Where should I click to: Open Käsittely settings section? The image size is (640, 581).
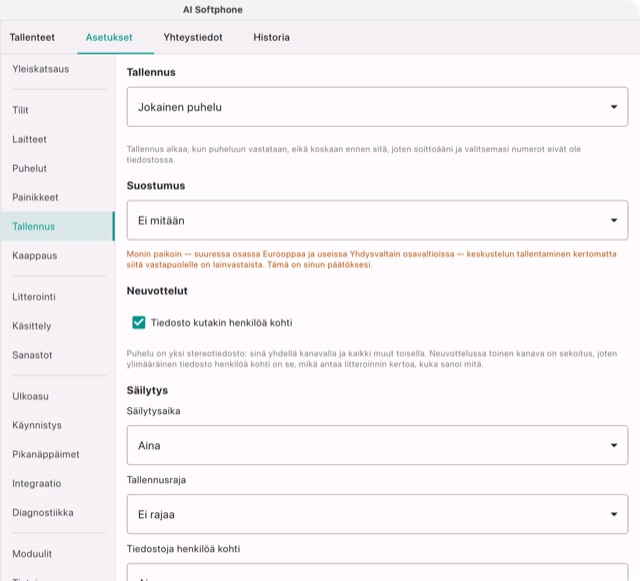pos(57,326)
